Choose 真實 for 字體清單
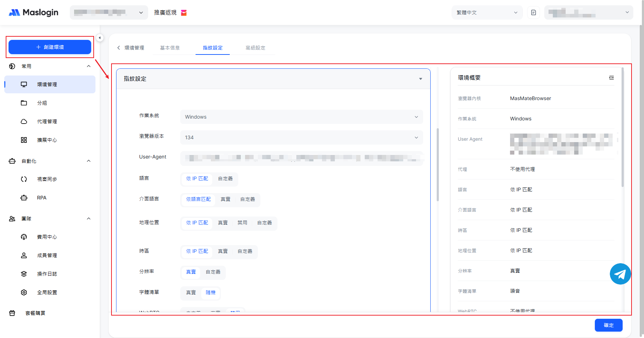This screenshot has width=644, height=338. [x=191, y=292]
